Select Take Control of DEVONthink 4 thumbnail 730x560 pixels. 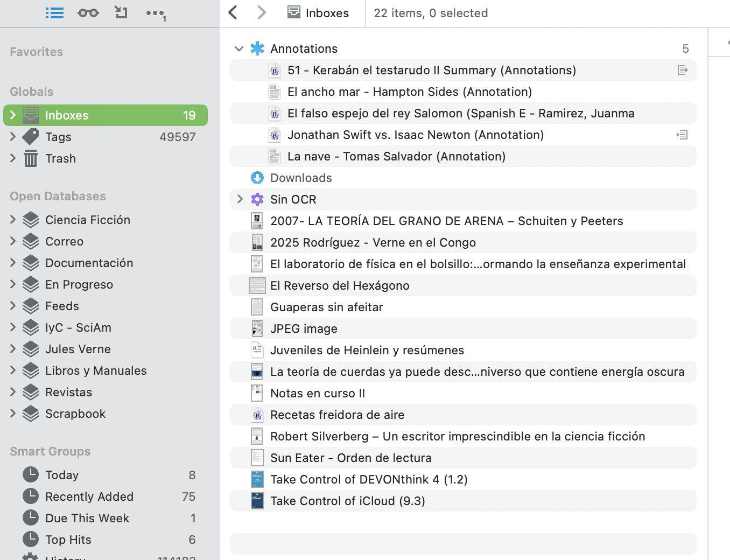coord(257,479)
